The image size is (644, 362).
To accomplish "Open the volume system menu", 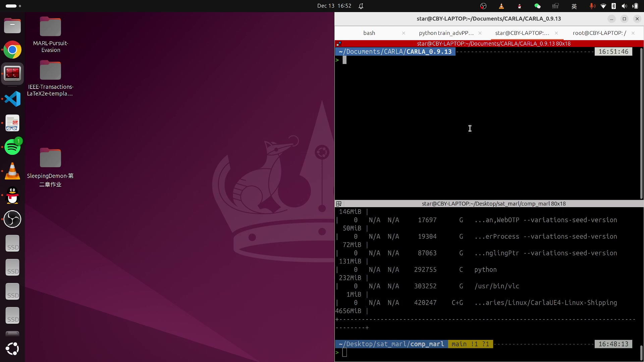I will (x=624, y=6).
